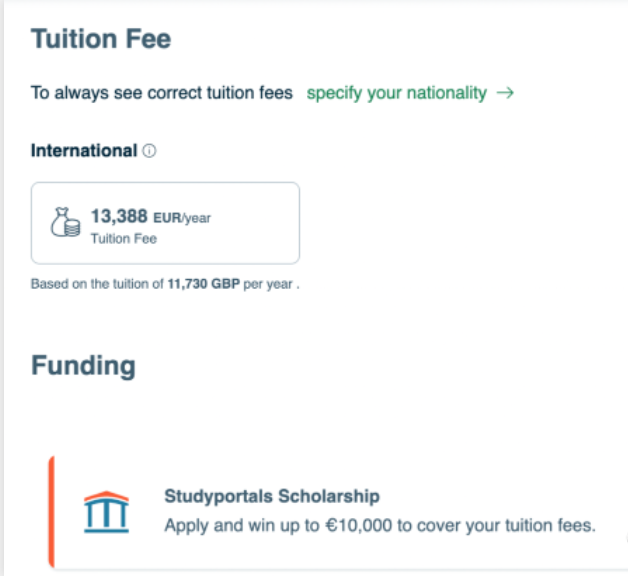Image resolution: width=628 pixels, height=576 pixels.
Task: Open the specify your nationality link
Action: coord(397,93)
